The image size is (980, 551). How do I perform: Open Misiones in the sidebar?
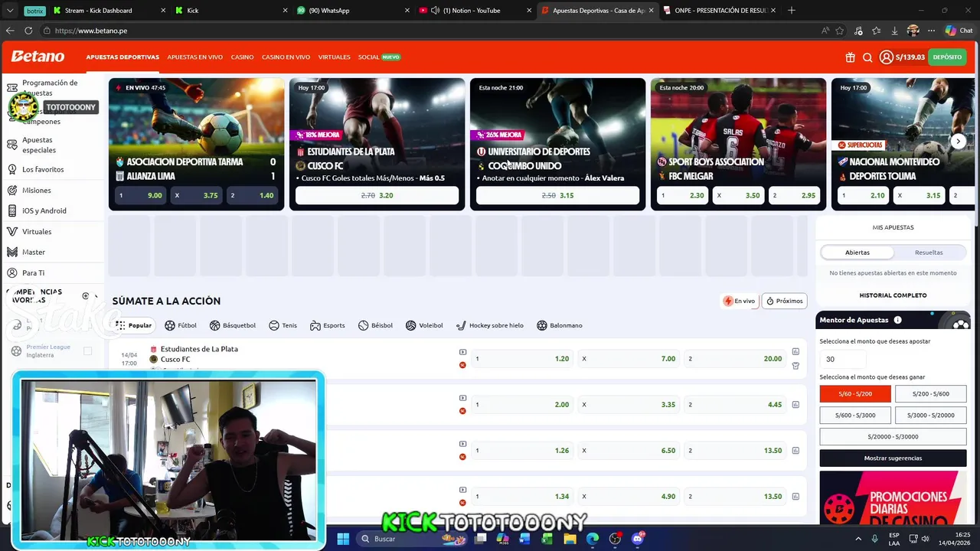coord(37,191)
